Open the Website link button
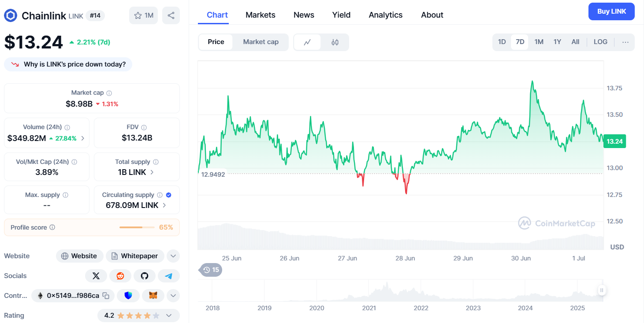 pos(79,256)
